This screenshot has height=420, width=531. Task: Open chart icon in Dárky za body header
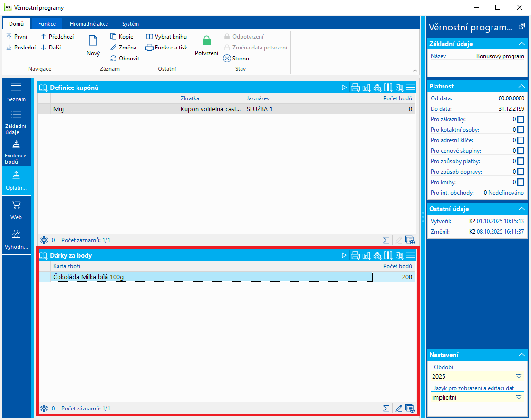pos(367,255)
